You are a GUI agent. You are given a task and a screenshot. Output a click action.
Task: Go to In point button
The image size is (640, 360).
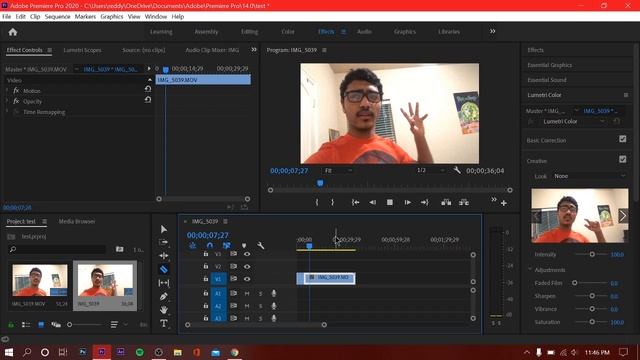(356, 202)
